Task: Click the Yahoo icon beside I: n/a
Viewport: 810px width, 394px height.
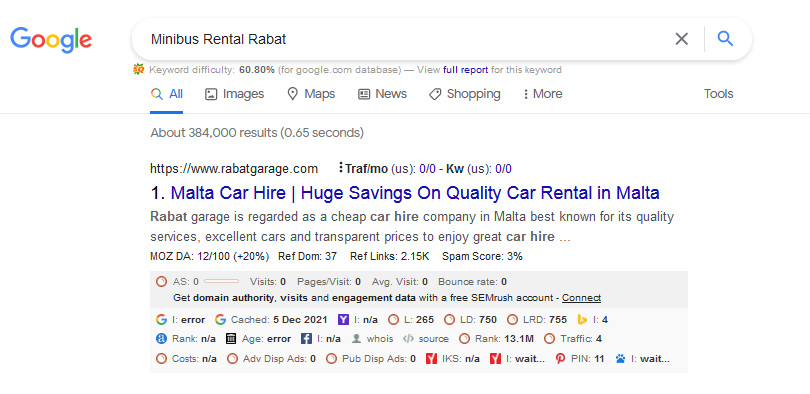Action: pos(343,320)
